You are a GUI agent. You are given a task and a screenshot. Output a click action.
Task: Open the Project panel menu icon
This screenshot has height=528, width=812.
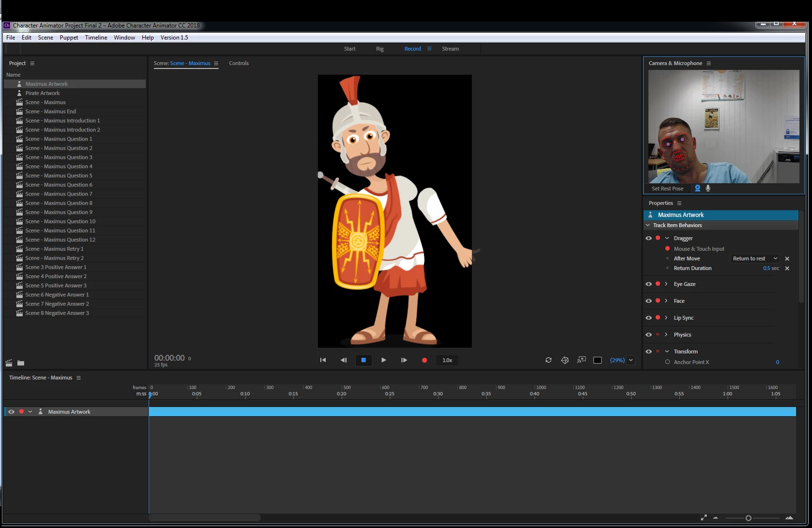(x=32, y=64)
